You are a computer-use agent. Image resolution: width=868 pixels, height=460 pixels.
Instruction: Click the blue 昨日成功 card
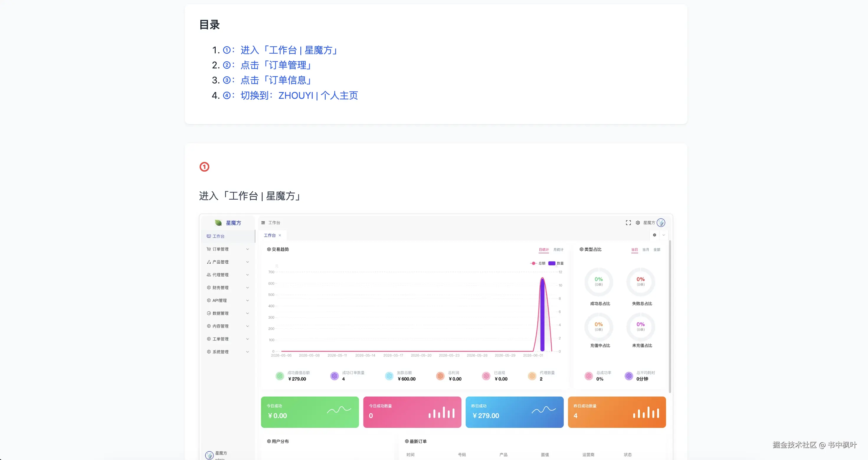coord(515,412)
